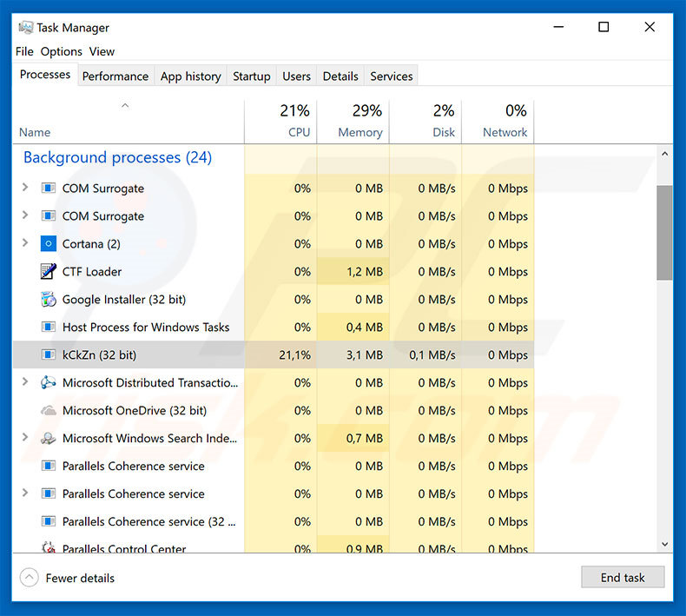The height and width of the screenshot is (616, 686).
Task: Click the Microsoft OneDrive cloud icon
Action: coord(48,411)
